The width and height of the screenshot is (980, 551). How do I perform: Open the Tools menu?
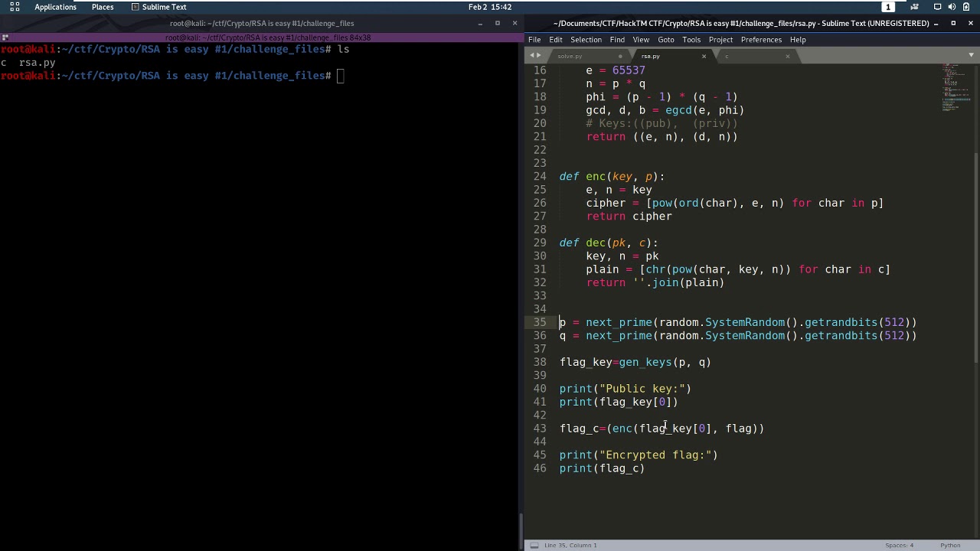(x=691, y=40)
